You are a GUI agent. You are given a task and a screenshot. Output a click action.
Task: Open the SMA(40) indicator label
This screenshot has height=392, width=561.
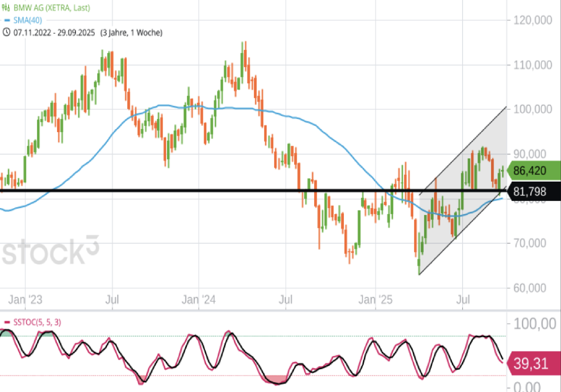pyautogui.click(x=28, y=20)
